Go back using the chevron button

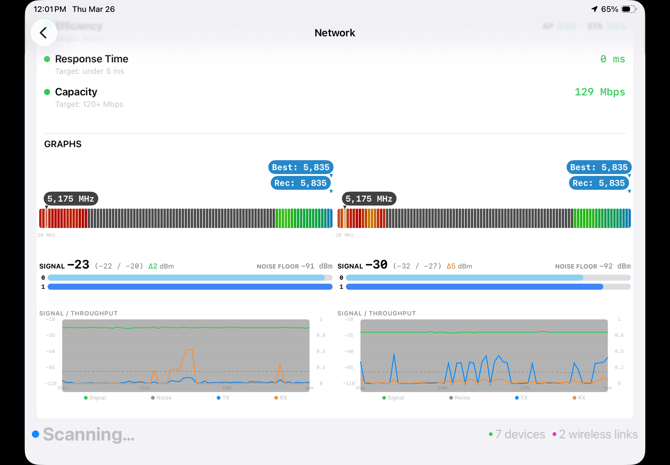click(x=44, y=32)
